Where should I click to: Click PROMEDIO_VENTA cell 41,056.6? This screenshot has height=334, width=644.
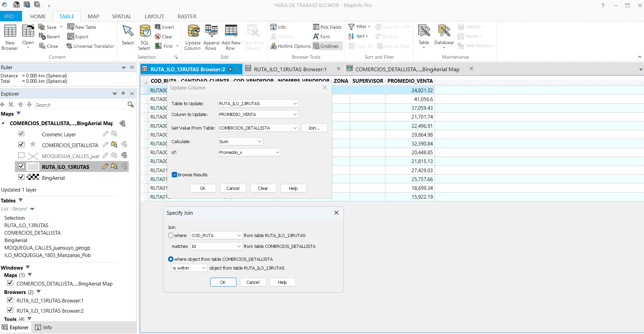(x=410, y=99)
